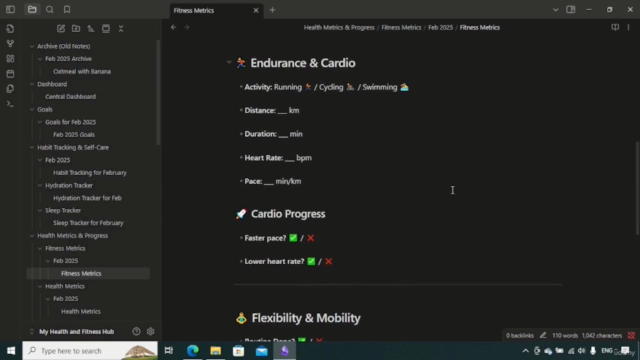
Task: Open vault switcher My Health and Fitness Hub
Action: 76,331
